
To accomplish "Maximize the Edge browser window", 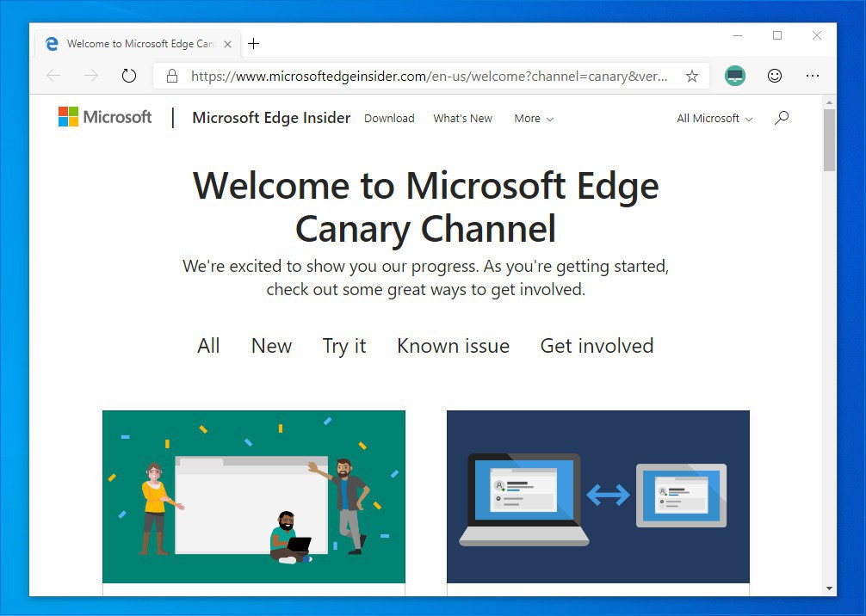I will (x=777, y=36).
